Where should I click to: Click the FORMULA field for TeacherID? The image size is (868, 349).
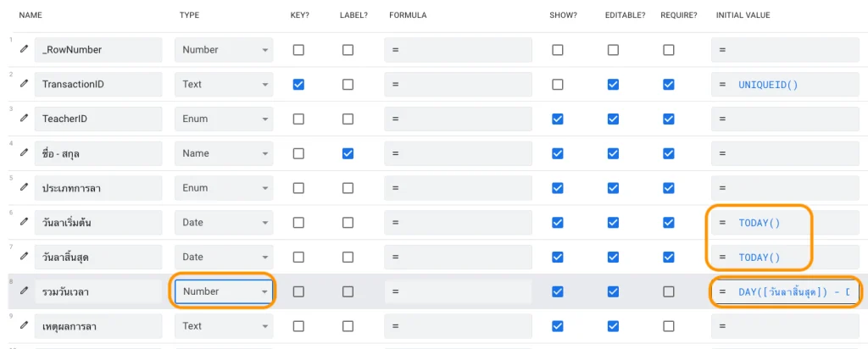(458, 119)
